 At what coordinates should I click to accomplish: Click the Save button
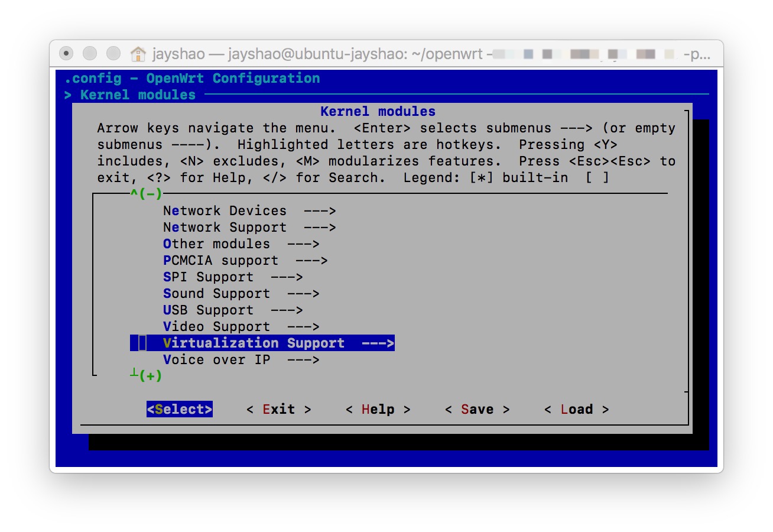coord(477,410)
